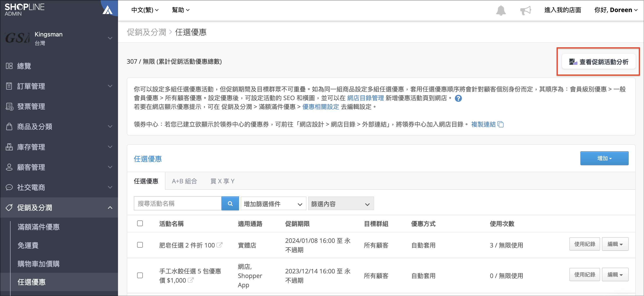The height and width of the screenshot is (296, 644).
Task: Open 編輯 dropdown for 手工水餃任選 5 包優惠價
Action: [615, 274]
